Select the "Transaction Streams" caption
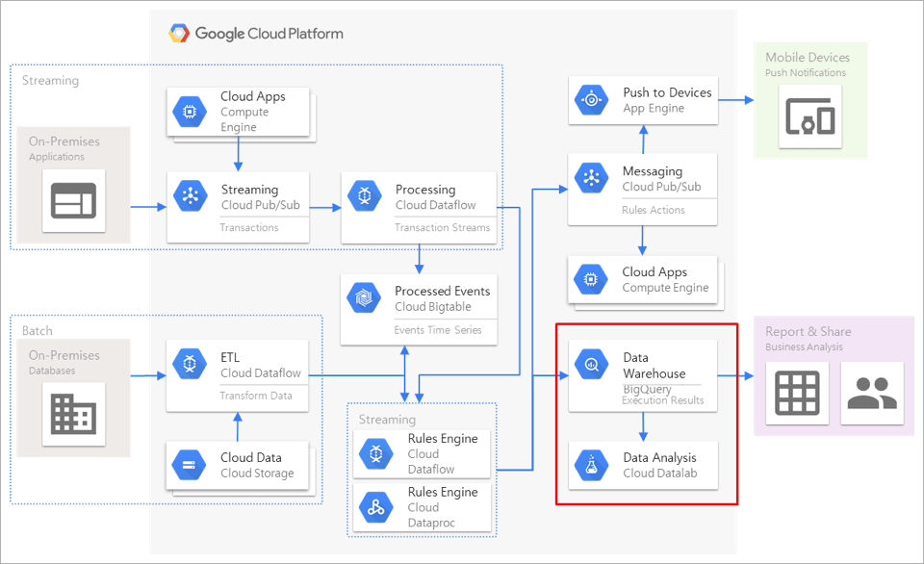 point(443,227)
